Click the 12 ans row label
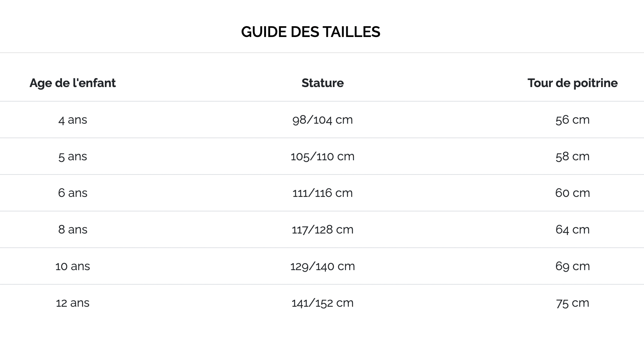Viewport: 644px width, 337px height. pos(72,303)
